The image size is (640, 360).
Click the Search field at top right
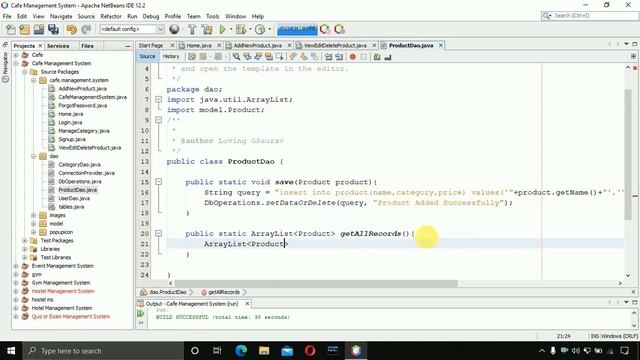coord(590,16)
